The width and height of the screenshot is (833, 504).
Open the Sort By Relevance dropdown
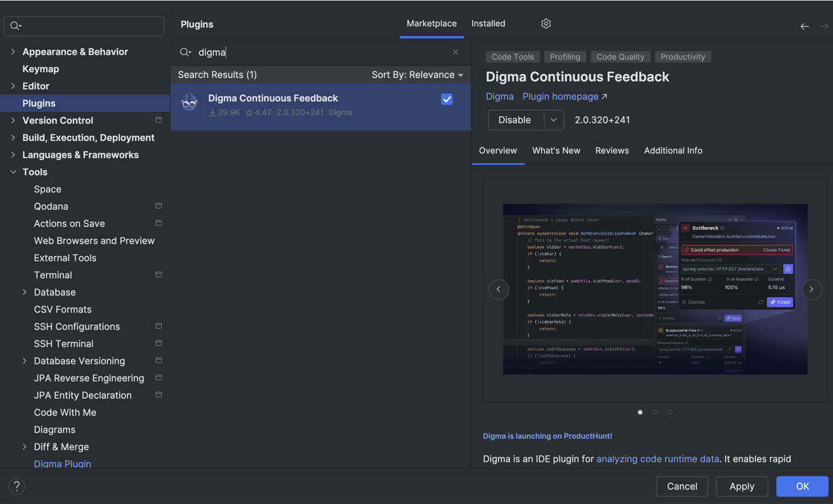pyautogui.click(x=417, y=75)
